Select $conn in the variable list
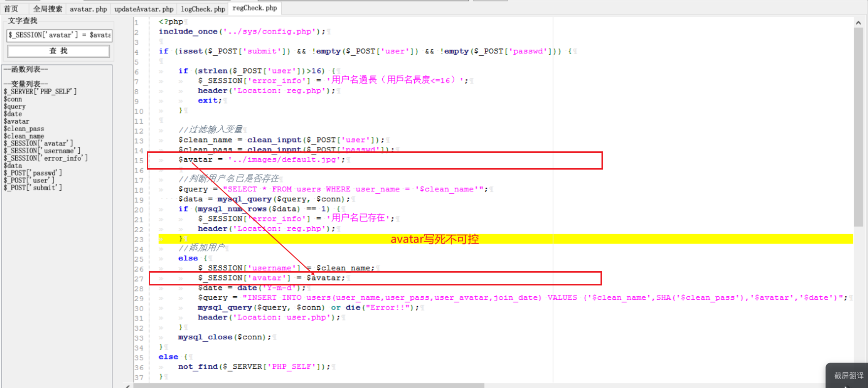This screenshot has width=868, height=388. [13, 99]
